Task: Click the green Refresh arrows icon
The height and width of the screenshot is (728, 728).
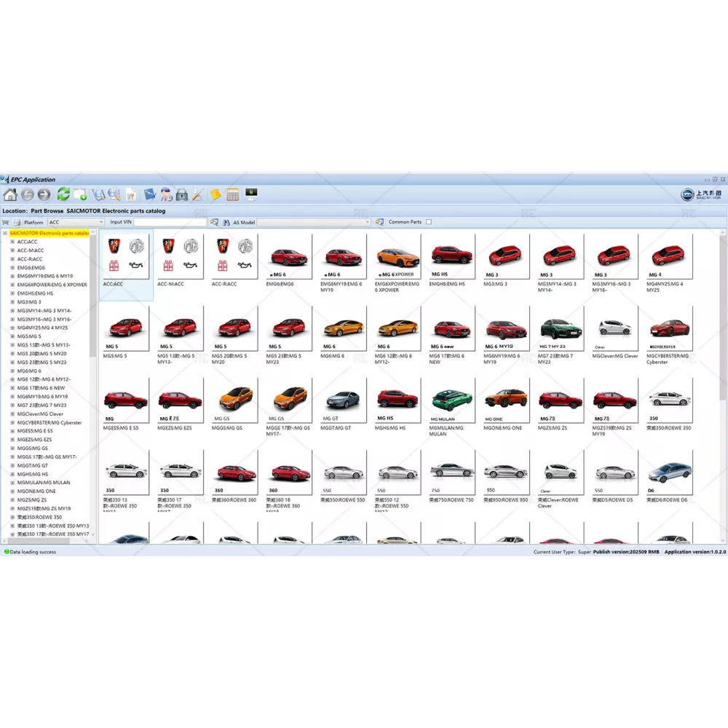Action: [63, 194]
